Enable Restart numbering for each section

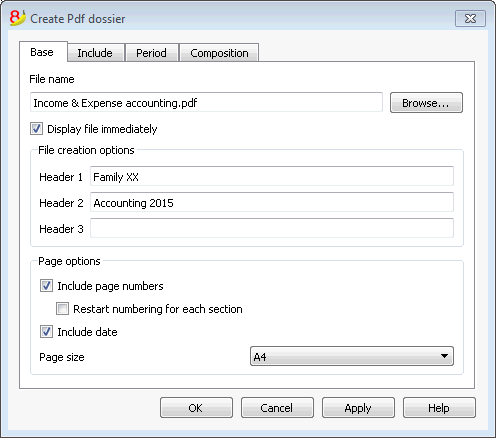62,309
